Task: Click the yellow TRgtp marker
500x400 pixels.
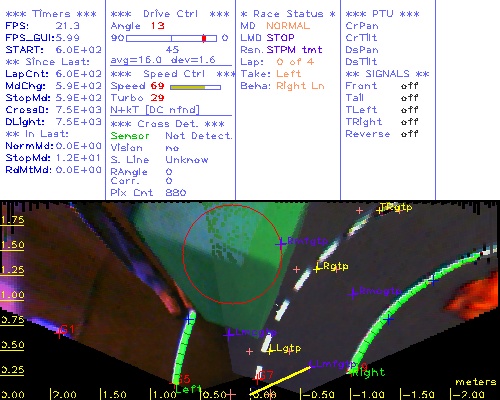Action: pyautogui.click(x=379, y=210)
